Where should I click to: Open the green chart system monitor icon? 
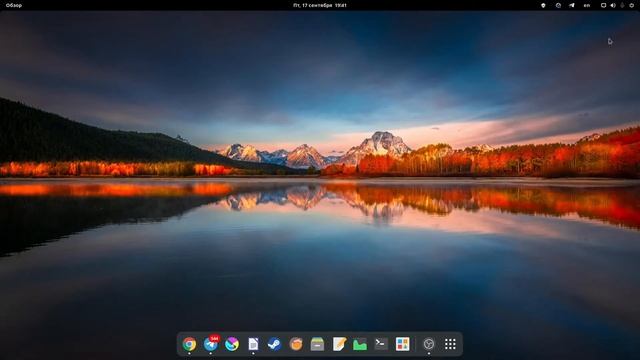coord(360,344)
